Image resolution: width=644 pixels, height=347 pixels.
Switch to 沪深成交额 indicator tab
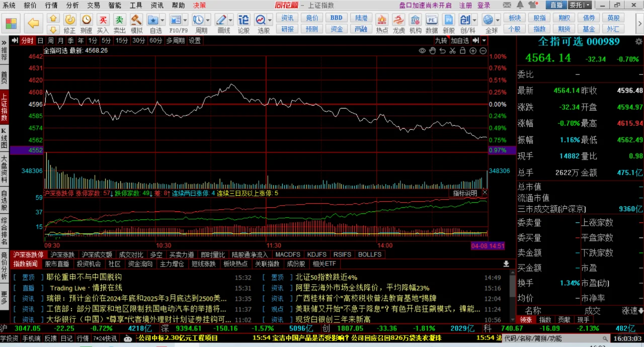click(97, 254)
